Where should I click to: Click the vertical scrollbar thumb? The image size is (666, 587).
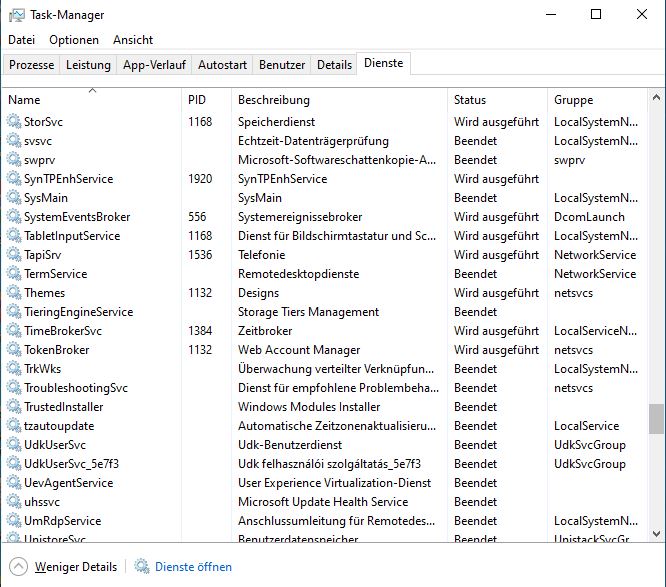[x=656, y=419]
